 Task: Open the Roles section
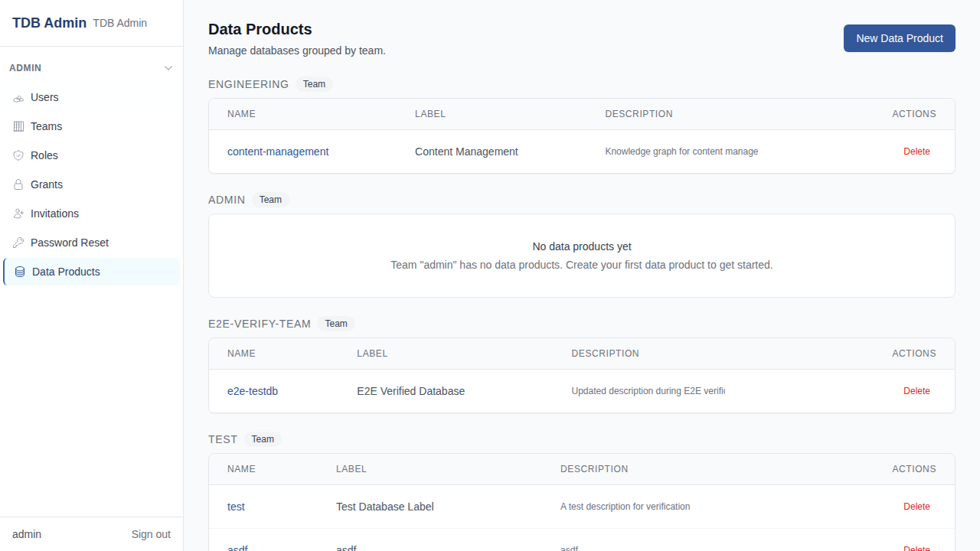pos(92,155)
